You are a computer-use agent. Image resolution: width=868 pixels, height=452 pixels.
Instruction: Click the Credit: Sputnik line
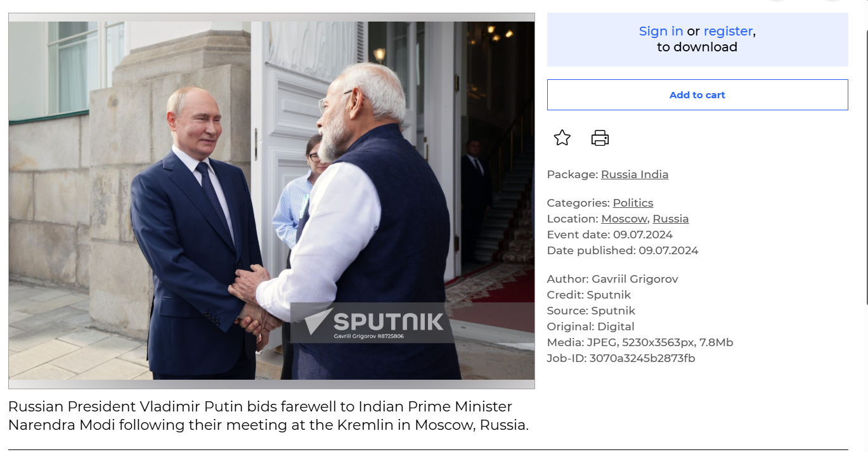tap(589, 295)
